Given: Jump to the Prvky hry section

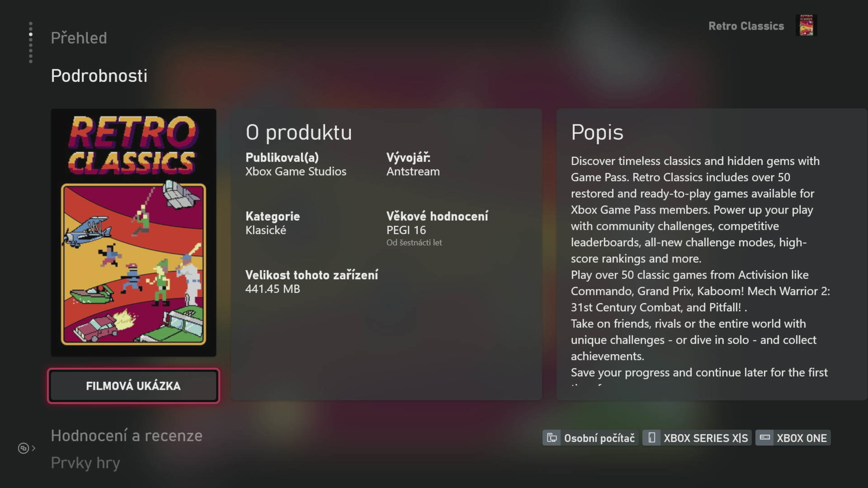Looking at the screenshot, I should [85, 463].
